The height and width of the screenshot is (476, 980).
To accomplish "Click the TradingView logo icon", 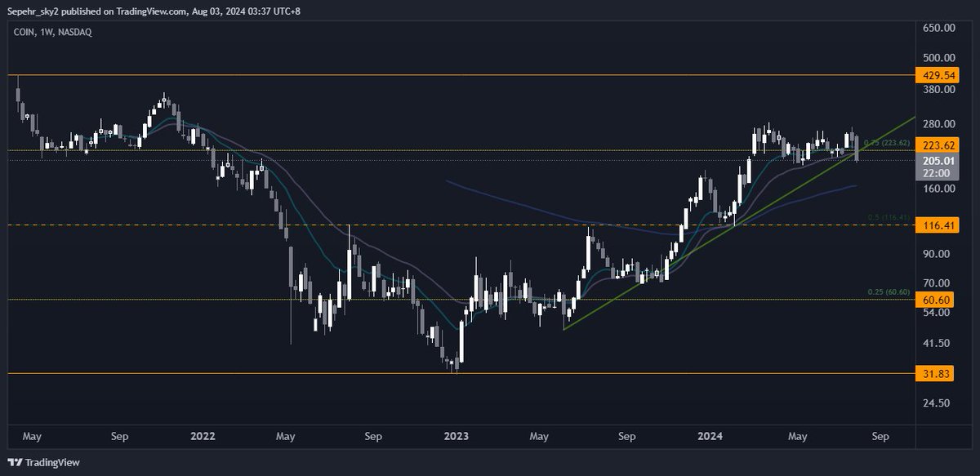I will (16, 461).
